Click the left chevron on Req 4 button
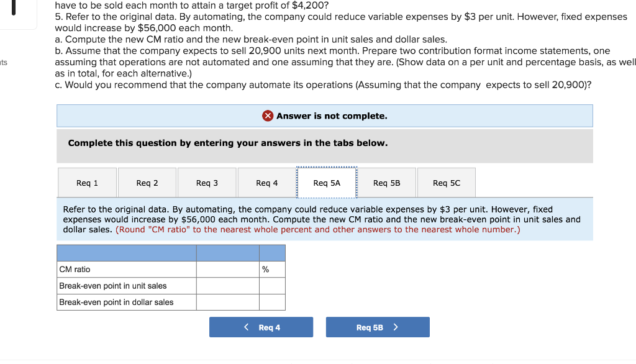 [x=246, y=327]
